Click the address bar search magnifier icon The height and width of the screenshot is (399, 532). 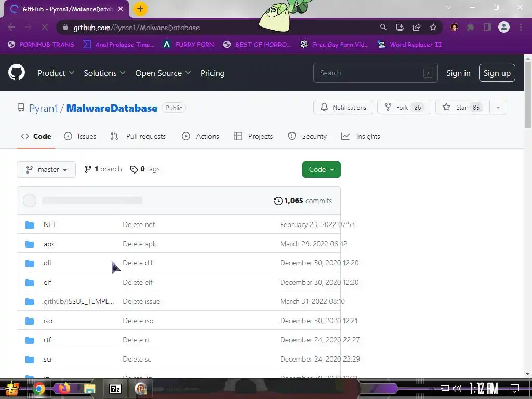pos(383,27)
